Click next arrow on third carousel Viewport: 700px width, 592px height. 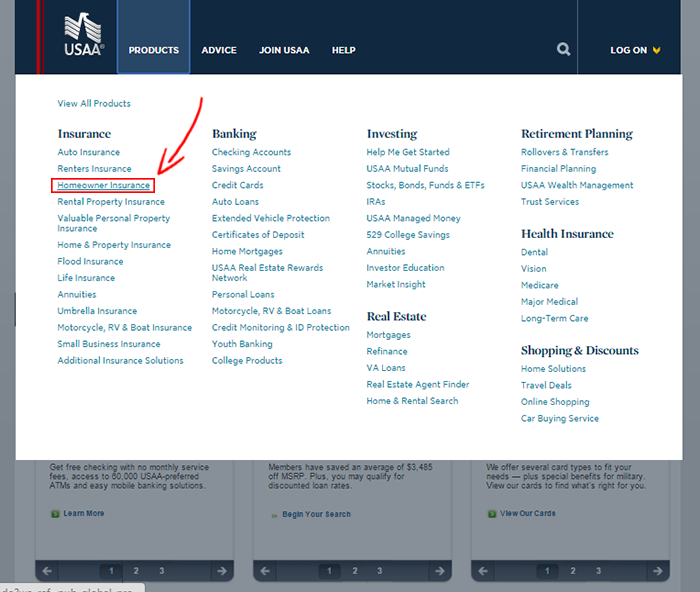tap(658, 571)
